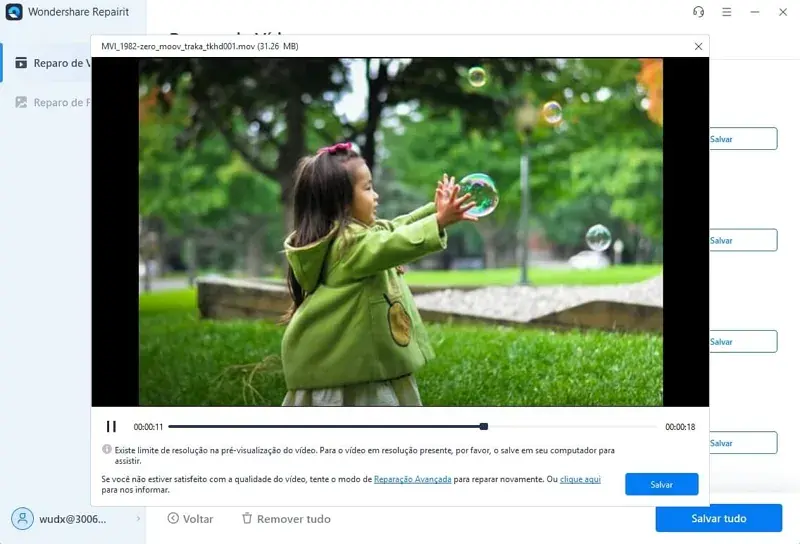This screenshot has width=800, height=544.
Task: Click the user avatar icon for wudx account
Action: [22, 518]
